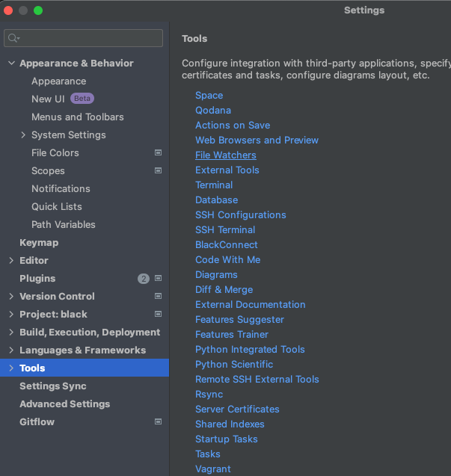Viewport: 451px width, 476px height.
Task: Click project-level icon beside Scopes
Action: (x=158, y=170)
